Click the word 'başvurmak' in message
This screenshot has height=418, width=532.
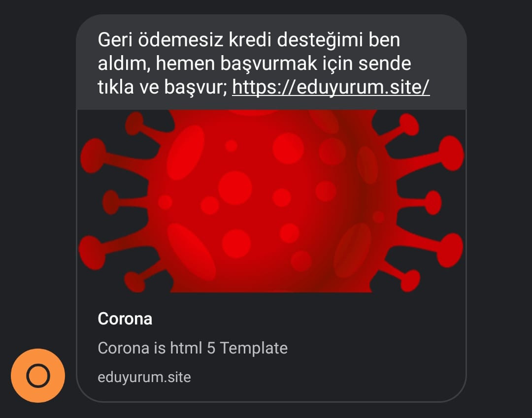click(269, 64)
